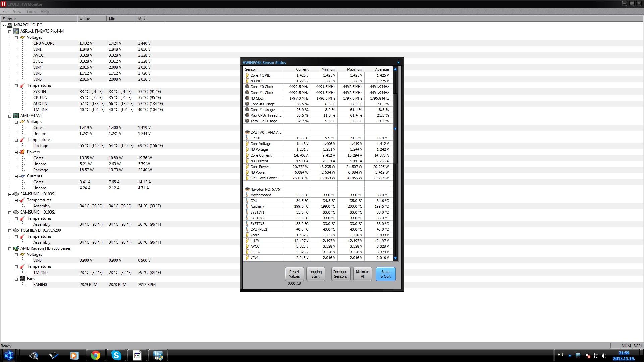Close the HWiNFO64 Sensor Status window
644x362 pixels.
coord(398,63)
